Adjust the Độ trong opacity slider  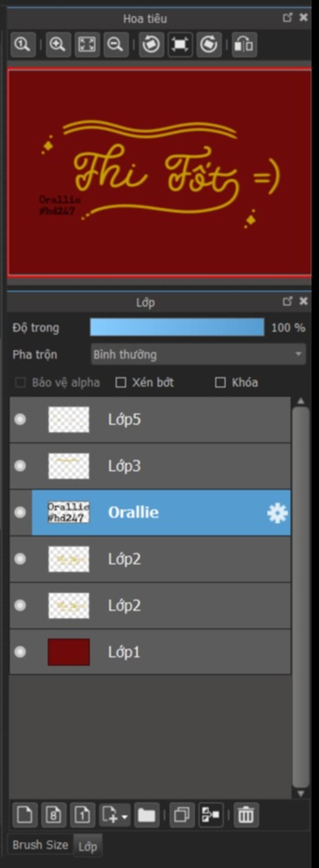(x=177, y=327)
